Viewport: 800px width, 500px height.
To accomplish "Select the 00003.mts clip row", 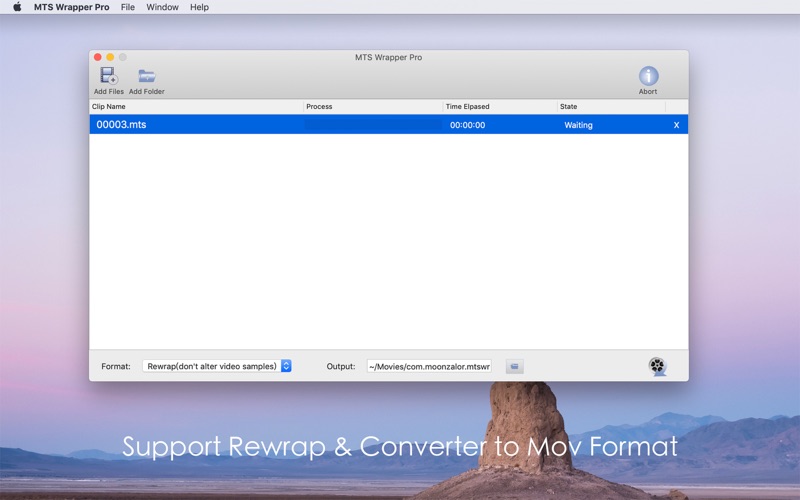I will [389, 125].
